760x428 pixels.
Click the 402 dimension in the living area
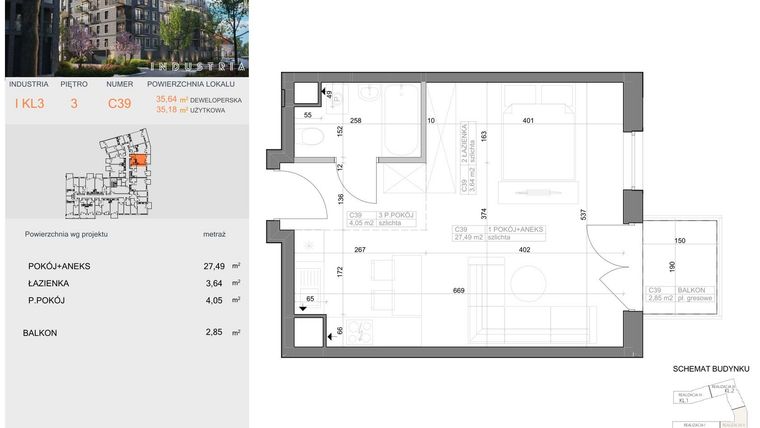(x=524, y=250)
